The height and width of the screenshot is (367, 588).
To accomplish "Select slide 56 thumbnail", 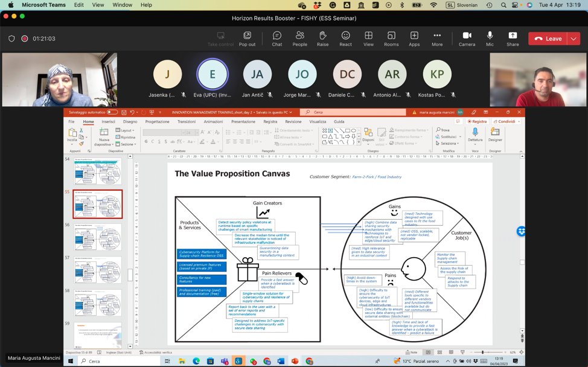I will [98, 238].
